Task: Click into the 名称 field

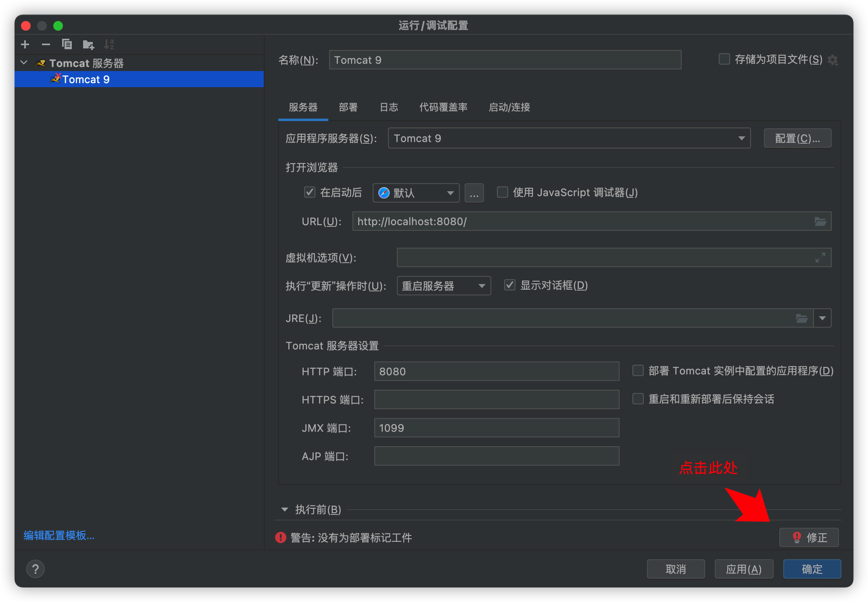Action: click(505, 60)
